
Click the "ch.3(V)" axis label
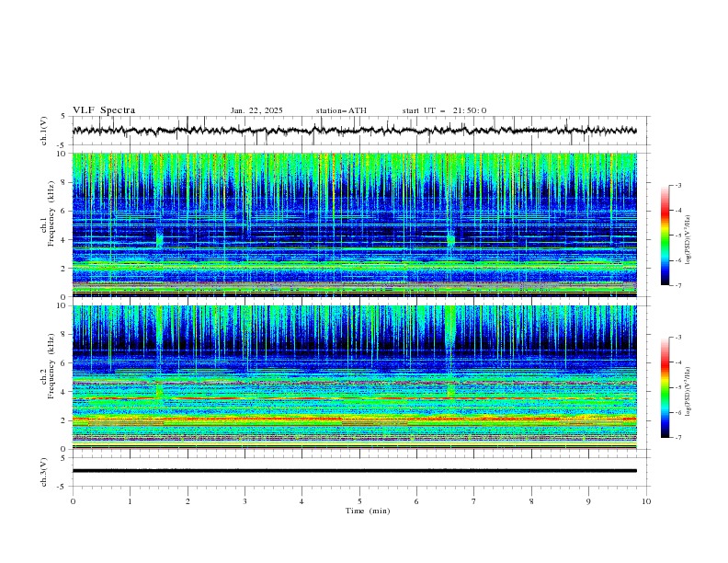[x=44, y=472]
